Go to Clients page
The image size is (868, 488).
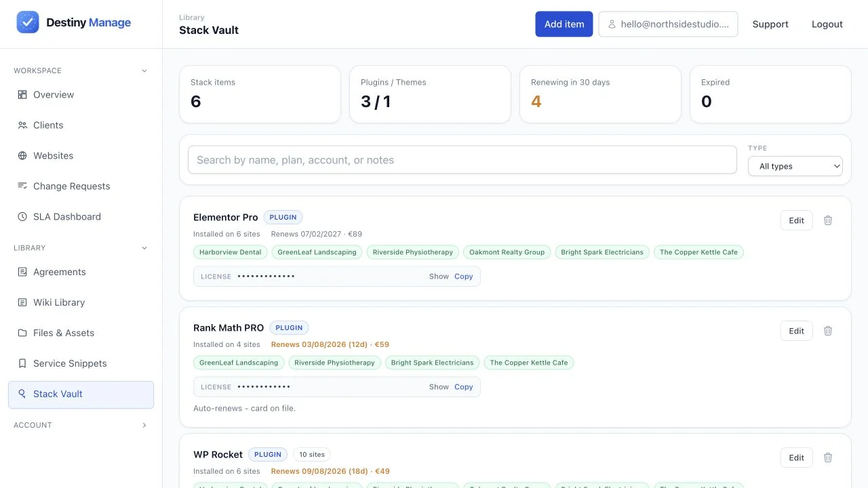click(x=81, y=125)
